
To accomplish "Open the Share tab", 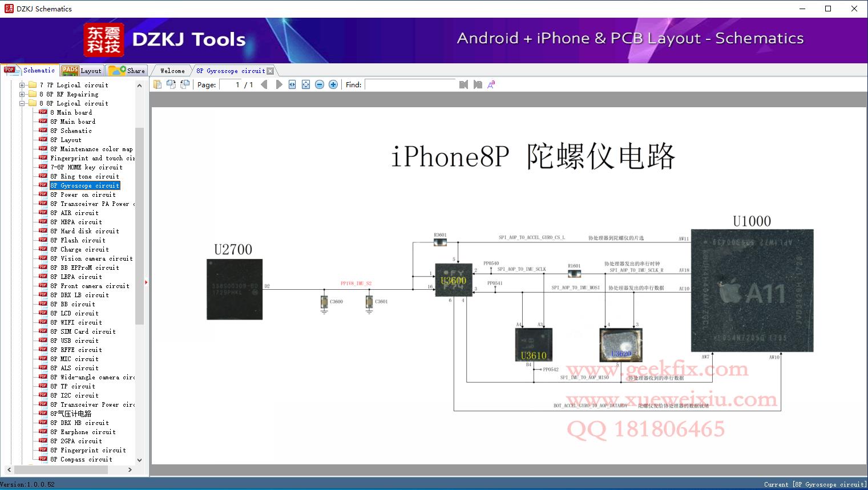I will pyautogui.click(x=127, y=71).
